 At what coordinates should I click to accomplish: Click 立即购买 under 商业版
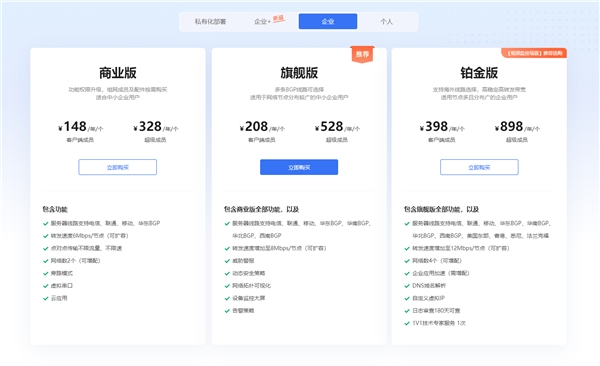point(117,167)
